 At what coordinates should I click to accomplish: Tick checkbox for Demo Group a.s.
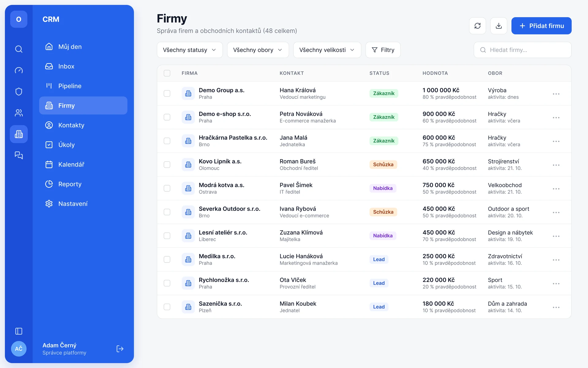(167, 94)
